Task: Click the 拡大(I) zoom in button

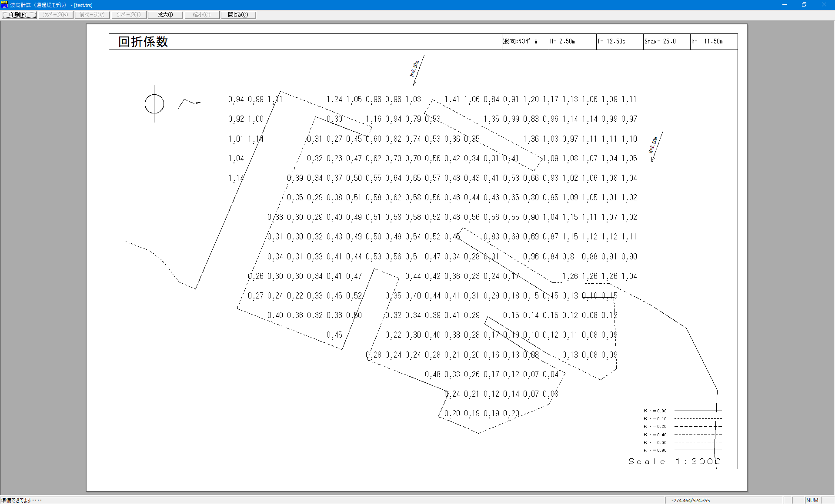Action: 165,15
